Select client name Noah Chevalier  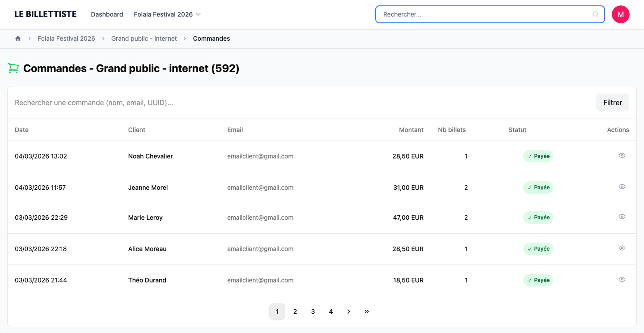pyautogui.click(x=151, y=156)
